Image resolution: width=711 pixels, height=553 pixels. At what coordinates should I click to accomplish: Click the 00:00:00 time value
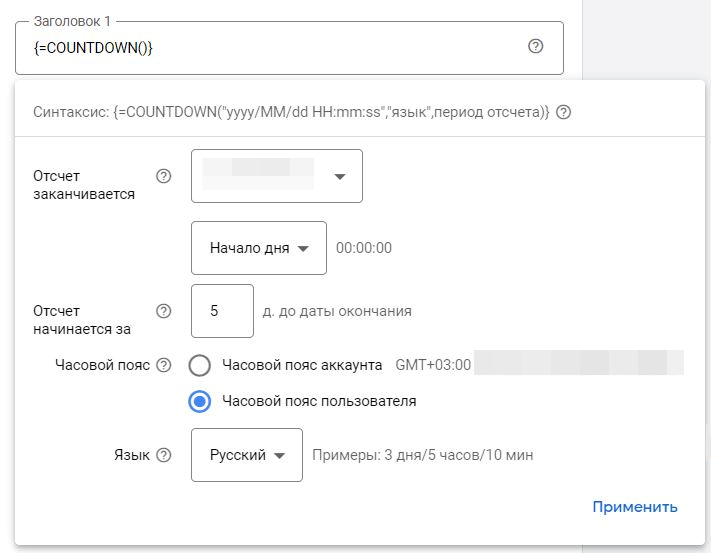pos(363,248)
